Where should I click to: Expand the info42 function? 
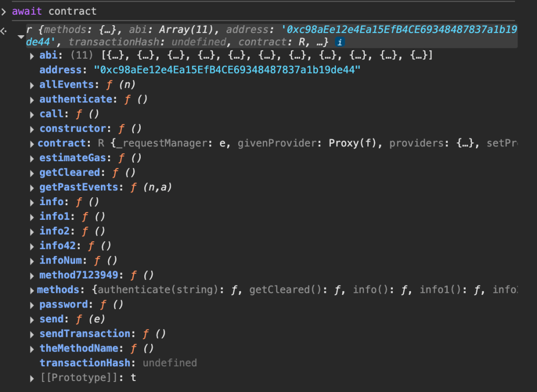click(33, 246)
